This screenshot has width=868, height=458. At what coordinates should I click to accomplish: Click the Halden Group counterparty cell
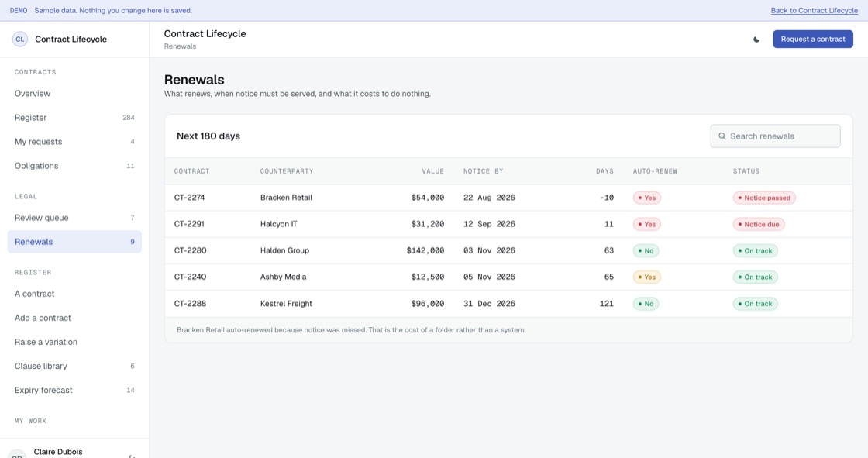284,250
